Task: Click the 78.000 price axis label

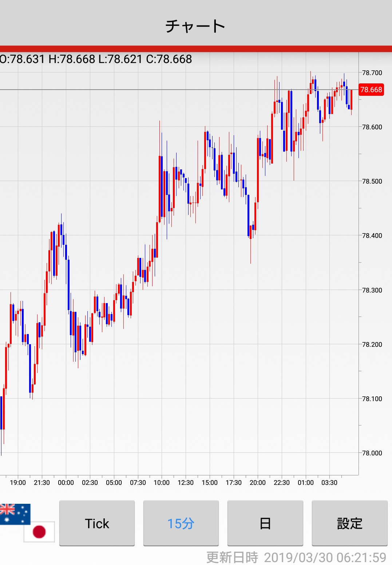Action: point(372,453)
